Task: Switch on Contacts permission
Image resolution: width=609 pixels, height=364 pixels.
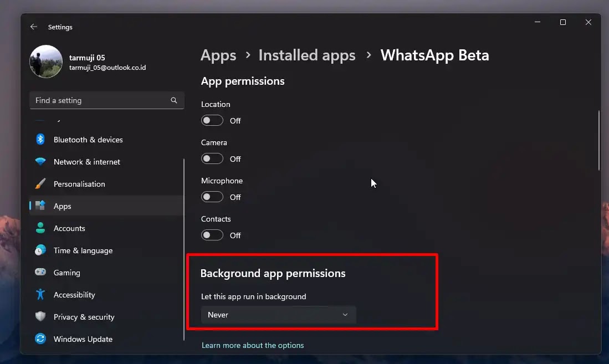Action: pos(212,235)
